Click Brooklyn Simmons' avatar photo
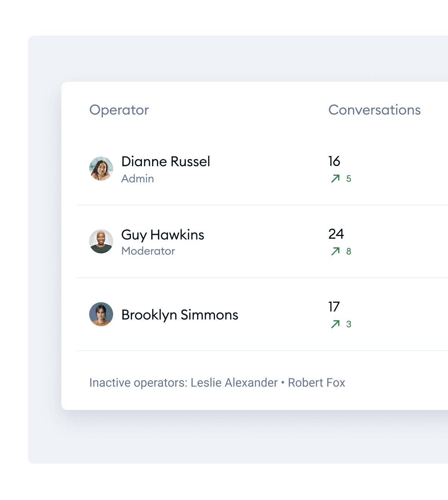 (101, 314)
